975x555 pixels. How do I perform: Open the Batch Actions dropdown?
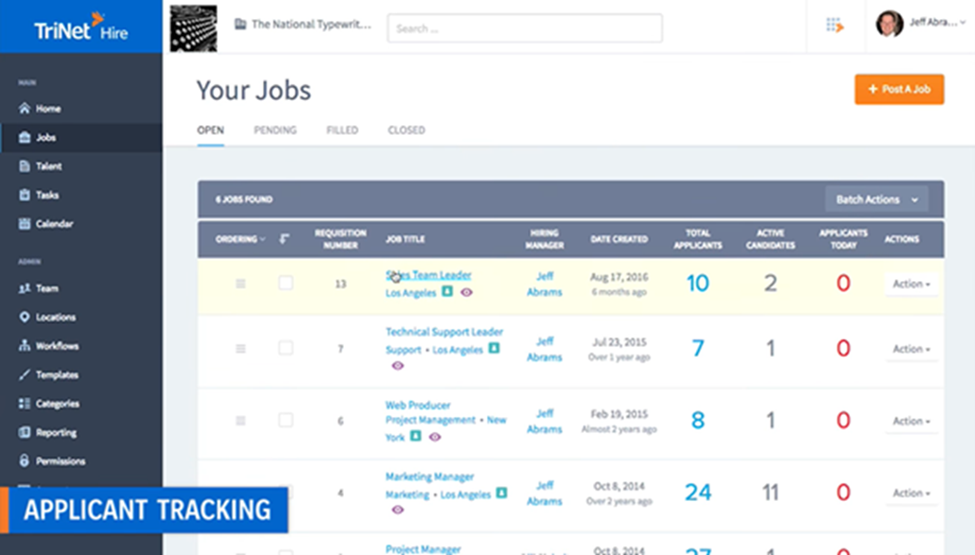pos(877,200)
